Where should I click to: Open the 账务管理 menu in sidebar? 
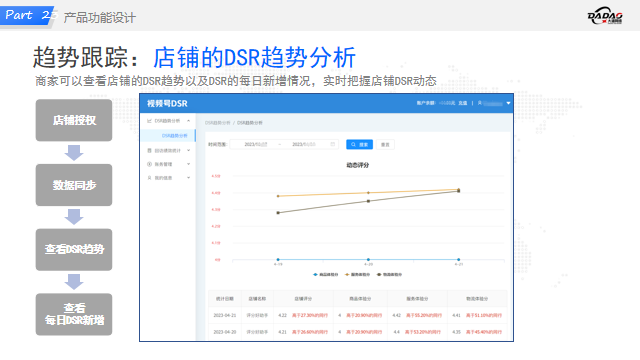tap(168, 164)
